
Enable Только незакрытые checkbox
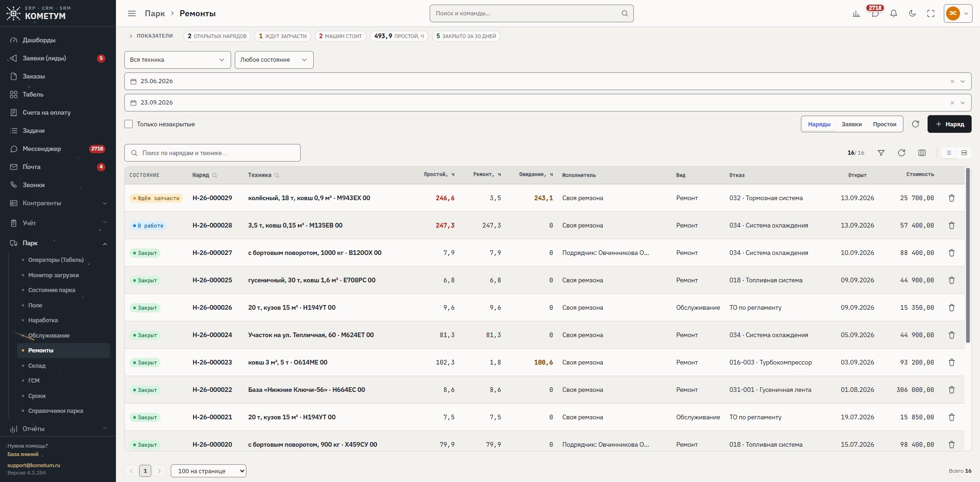pos(129,124)
